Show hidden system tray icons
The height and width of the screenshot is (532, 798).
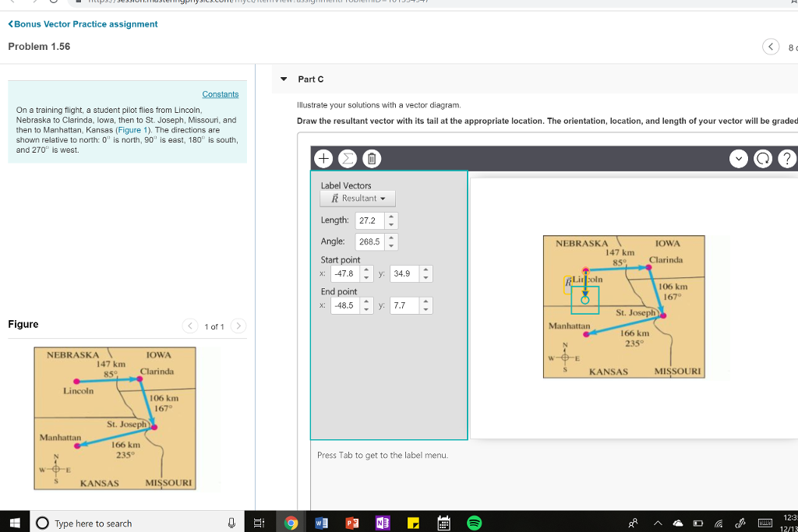[658, 523]
